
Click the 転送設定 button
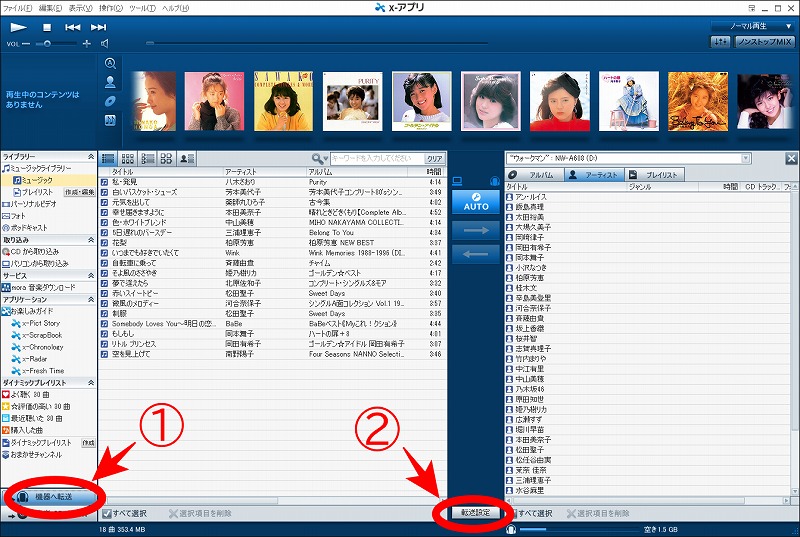[x=475, y=513]
